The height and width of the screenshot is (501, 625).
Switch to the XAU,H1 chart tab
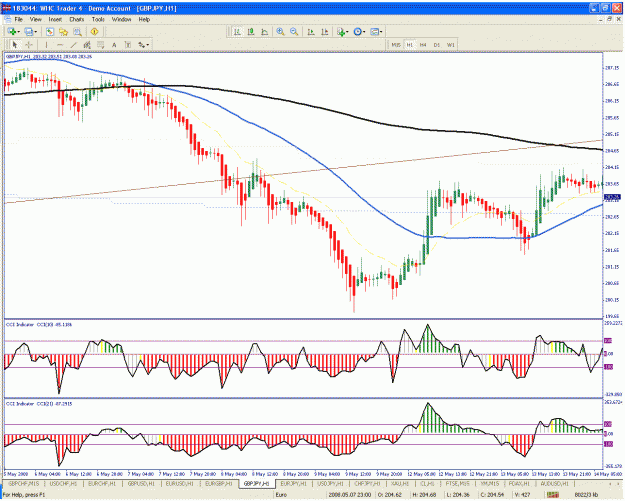point(400,483)
